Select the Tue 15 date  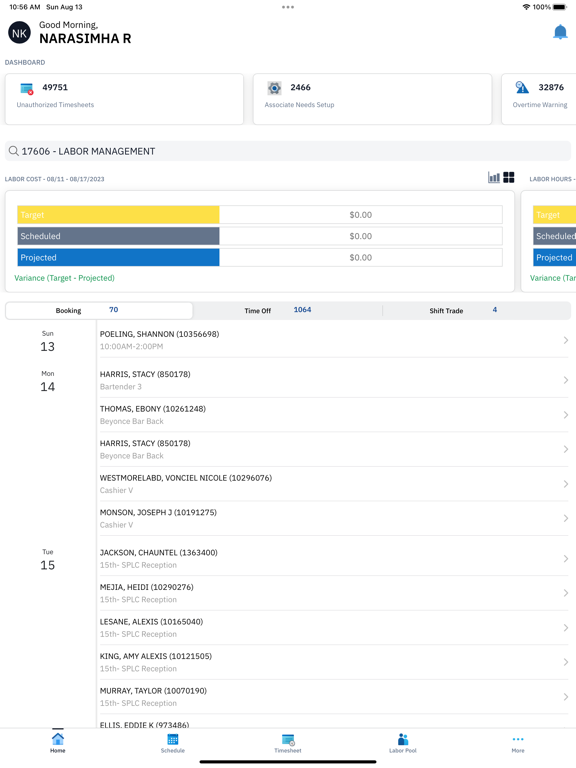[48, 560]
